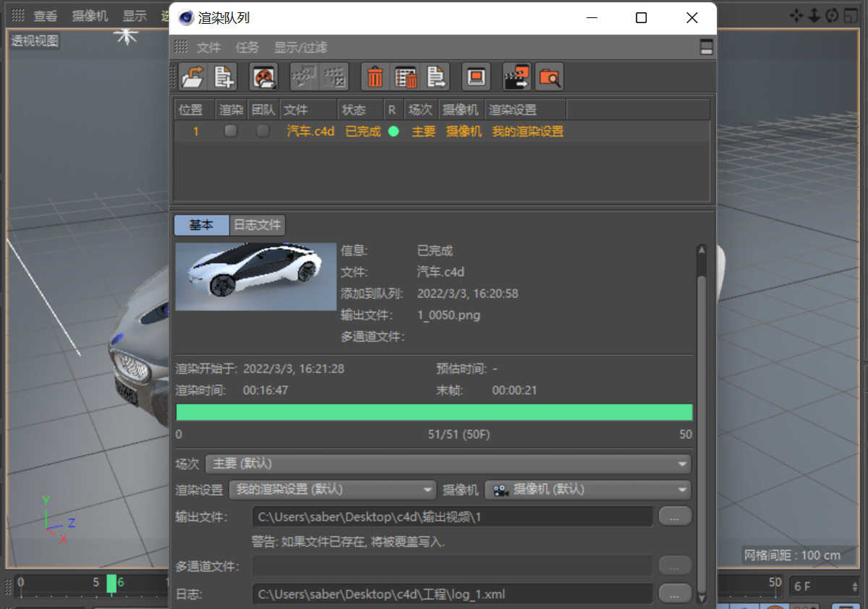This screenshot has width=868, height=609.
Task: Click the show in explorer magnifier icon
Action: tap(550, 77)
